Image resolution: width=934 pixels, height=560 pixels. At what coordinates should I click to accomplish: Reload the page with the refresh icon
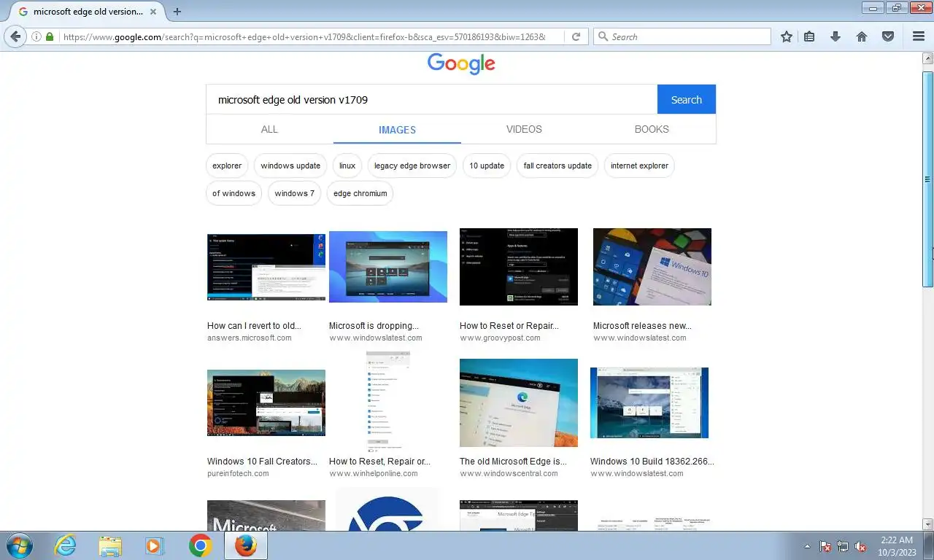coord(576,36)
